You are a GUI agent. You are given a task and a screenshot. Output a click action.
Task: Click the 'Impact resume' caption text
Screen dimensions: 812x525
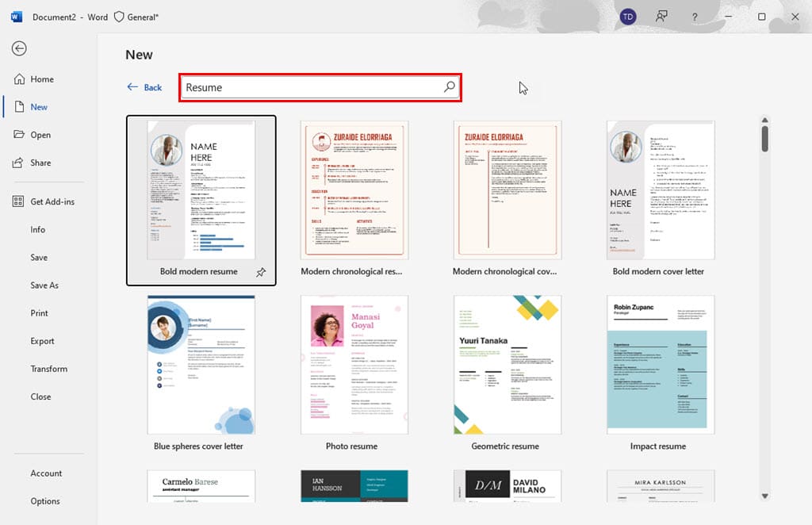point(658,446)
